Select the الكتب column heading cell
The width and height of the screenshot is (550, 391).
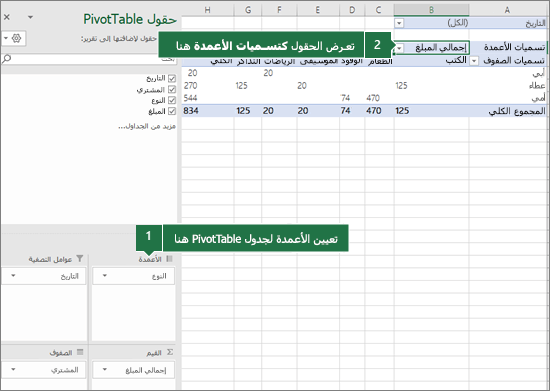point(431,61)
